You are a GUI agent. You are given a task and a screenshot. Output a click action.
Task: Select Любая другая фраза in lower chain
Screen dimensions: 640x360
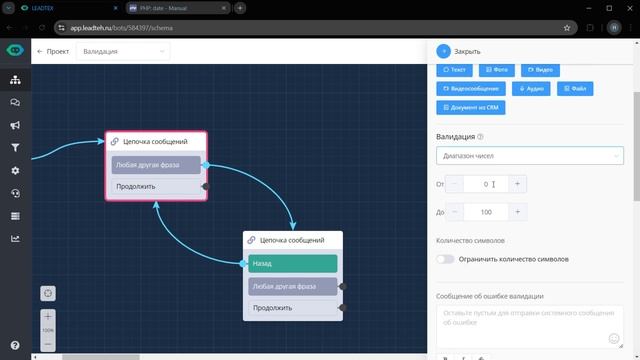tap(293, 287)
